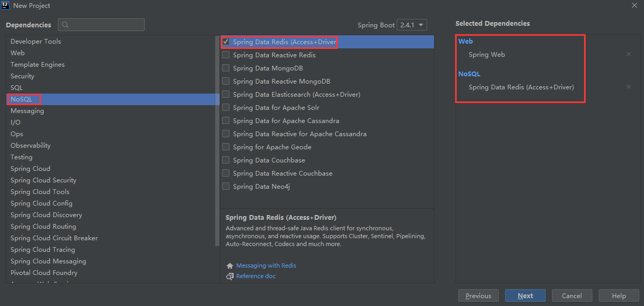Image resolution: width=644 pixels, height=306 pixels.
Task: Tick Spring Data Neo4j checkbox
Action: [226, 186]
